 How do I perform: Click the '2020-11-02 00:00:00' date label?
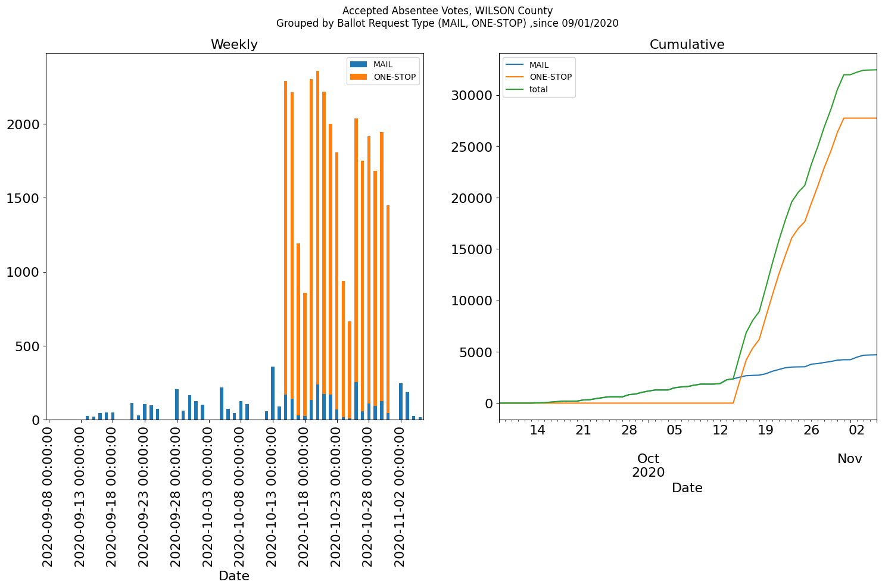click(x=400, y=495)
